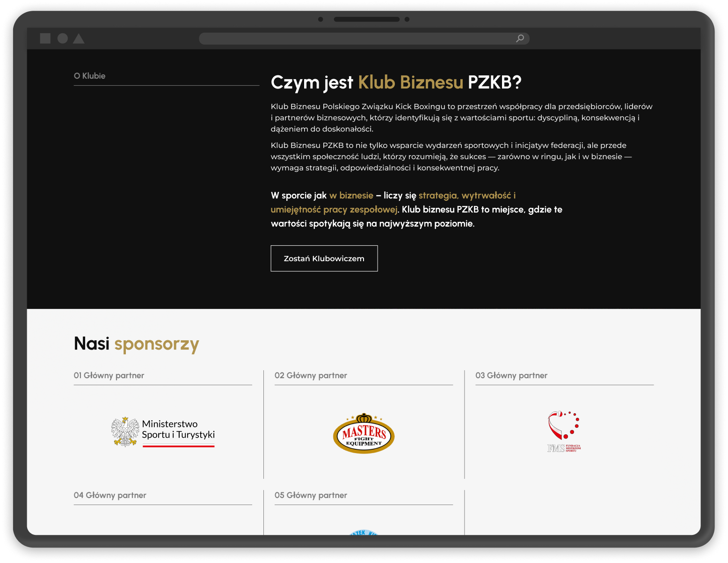728x563 pixels.
Task: Select the 05 Główny partner label
Action: (311, 495)
